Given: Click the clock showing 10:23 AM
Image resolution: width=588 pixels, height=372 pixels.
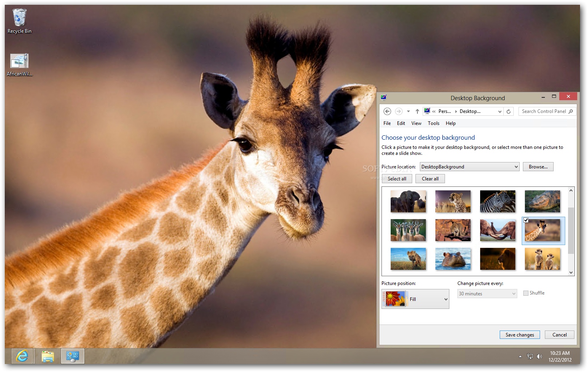Looking at the screenshot, I should 560,356.
